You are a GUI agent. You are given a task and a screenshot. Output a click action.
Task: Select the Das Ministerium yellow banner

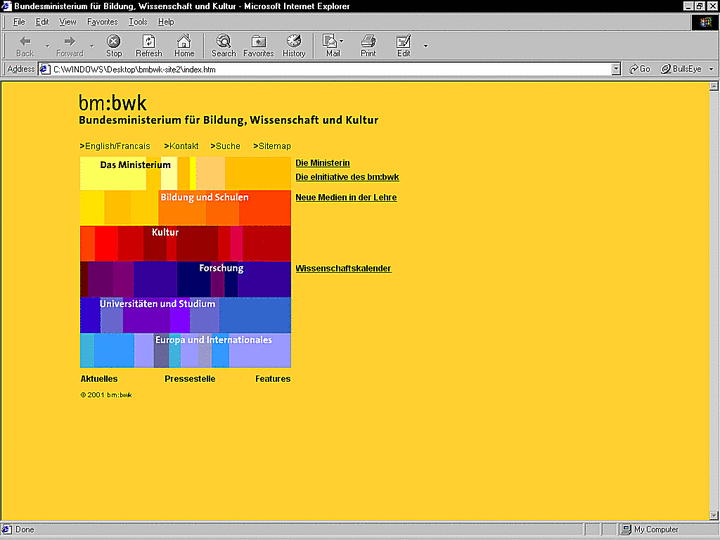click(186, 174)
